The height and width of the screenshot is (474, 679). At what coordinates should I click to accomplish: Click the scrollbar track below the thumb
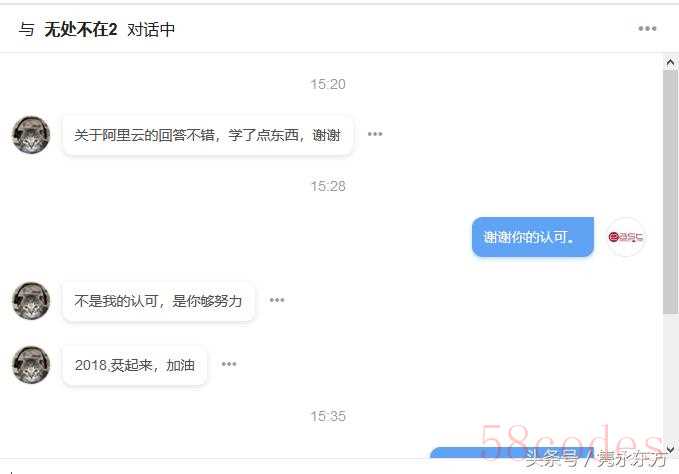click(670, 379)
